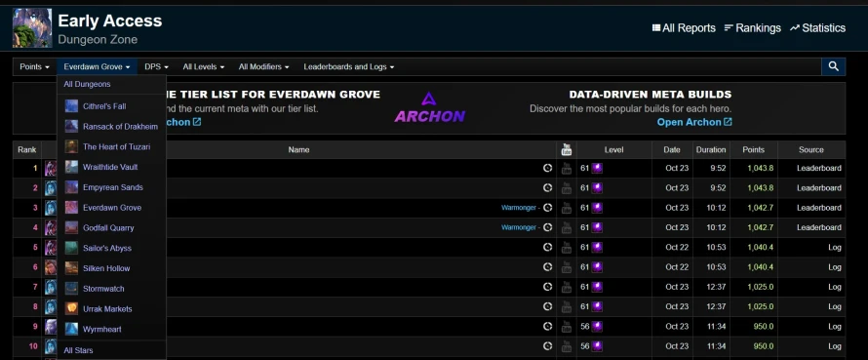Screen dimensions: 868x360
Task: Select Stormwatch dungeon
Action: 103,289
